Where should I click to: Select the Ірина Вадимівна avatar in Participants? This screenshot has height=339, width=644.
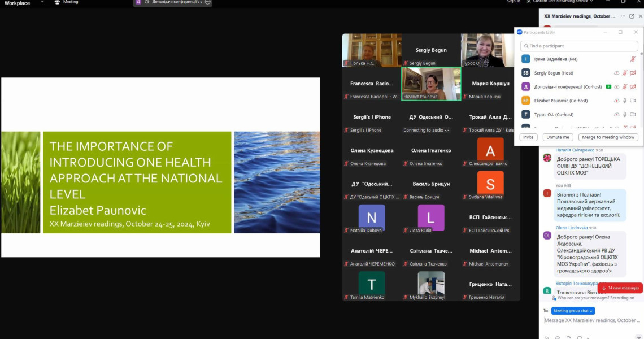point(526,59)
